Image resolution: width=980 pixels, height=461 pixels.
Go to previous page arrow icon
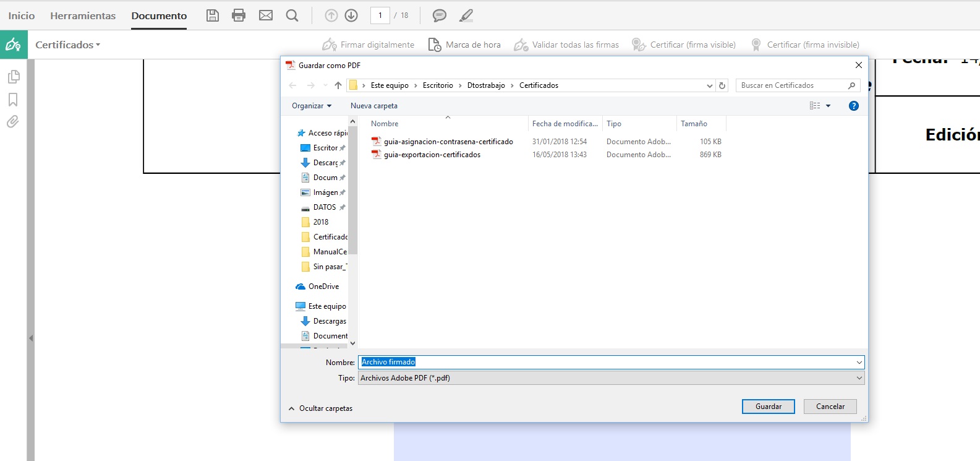tap(331, 15)
